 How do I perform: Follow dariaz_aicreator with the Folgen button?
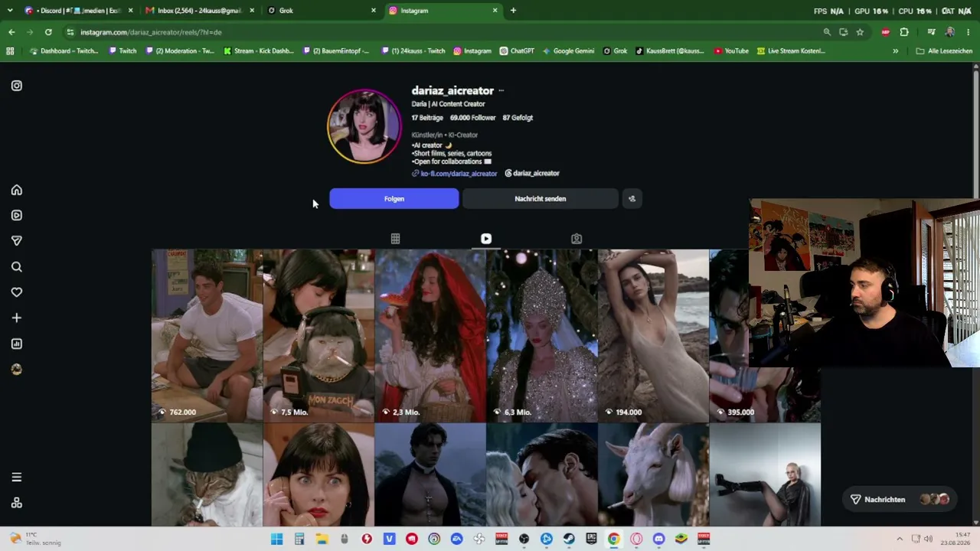click(394, 199)
